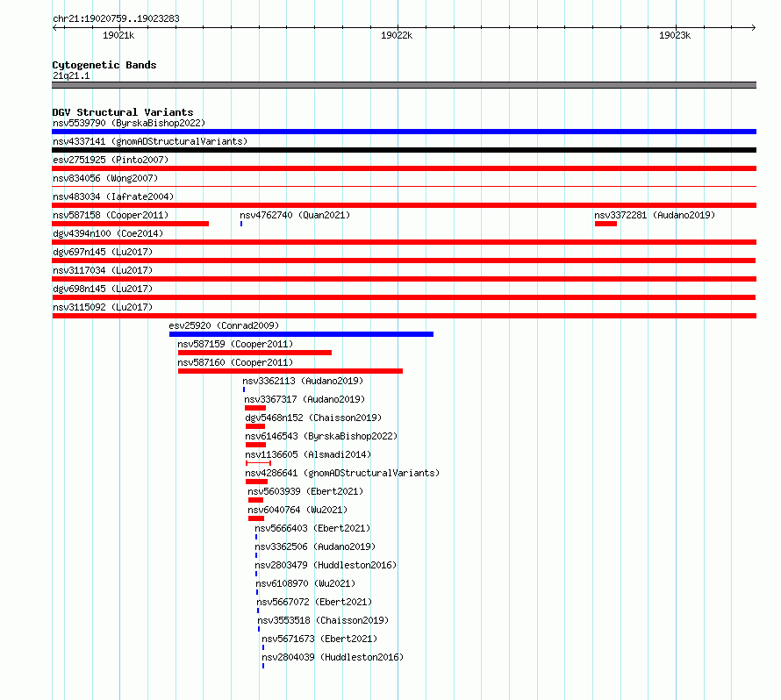Click nsv5666403 (Ebert2021) label
Image resolution: width=781 pixels, height=700 pixels.
(x=312, y=528)
